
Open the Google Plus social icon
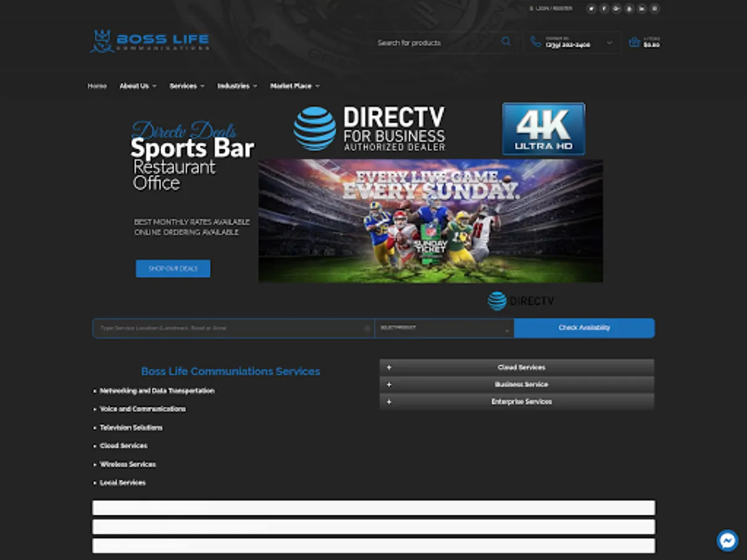(x=616, y=9)
